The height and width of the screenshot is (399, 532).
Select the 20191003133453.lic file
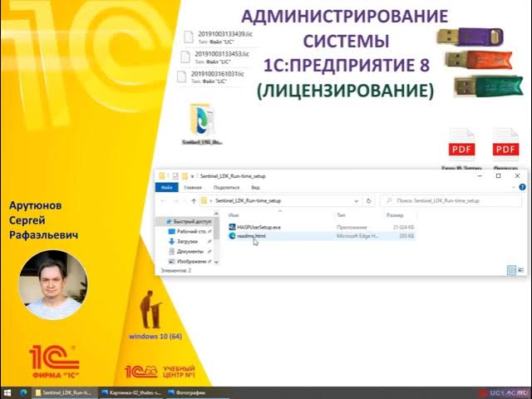click(214, 57)
